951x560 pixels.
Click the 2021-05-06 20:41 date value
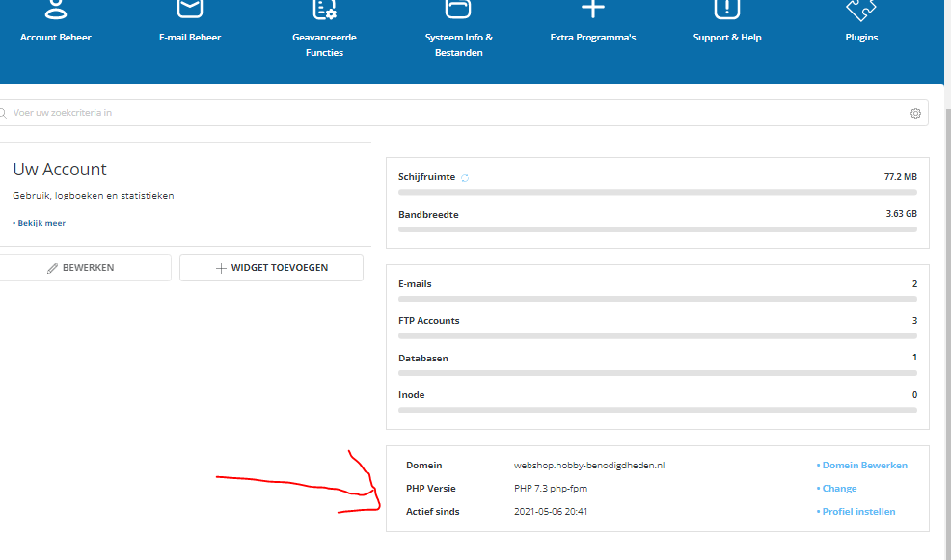(551, 512)
